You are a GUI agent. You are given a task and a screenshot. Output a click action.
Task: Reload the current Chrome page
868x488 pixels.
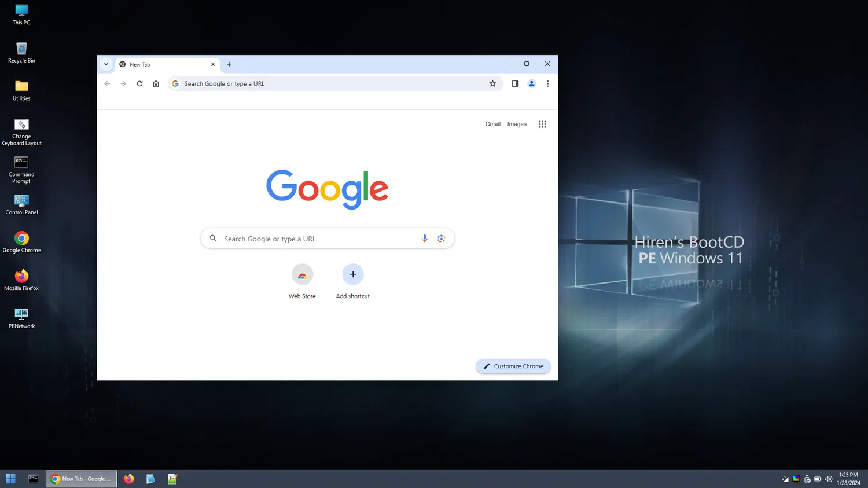(139, 84)
